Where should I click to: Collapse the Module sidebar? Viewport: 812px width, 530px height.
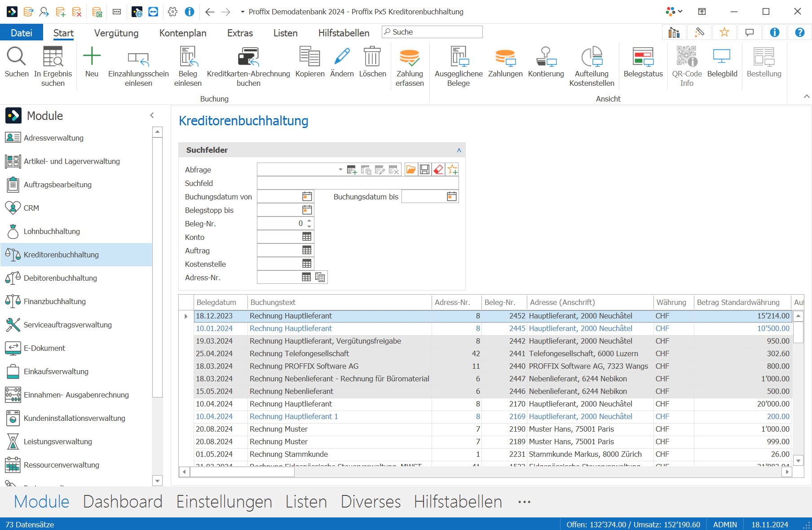tap(152, 115)
